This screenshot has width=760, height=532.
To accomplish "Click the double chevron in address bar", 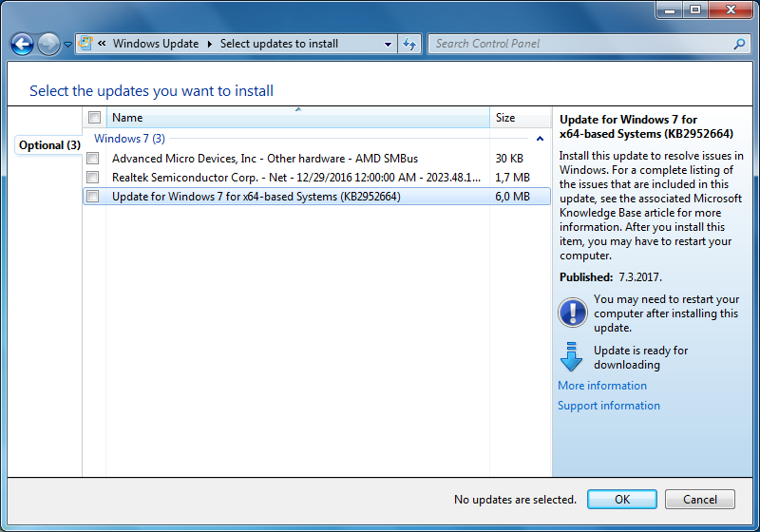I will coord(102,43).
